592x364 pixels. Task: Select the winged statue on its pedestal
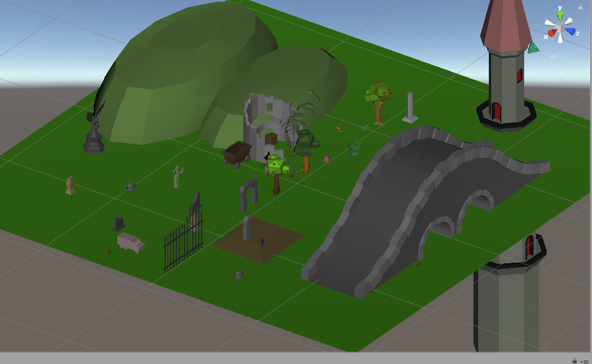tap(94, 128)
